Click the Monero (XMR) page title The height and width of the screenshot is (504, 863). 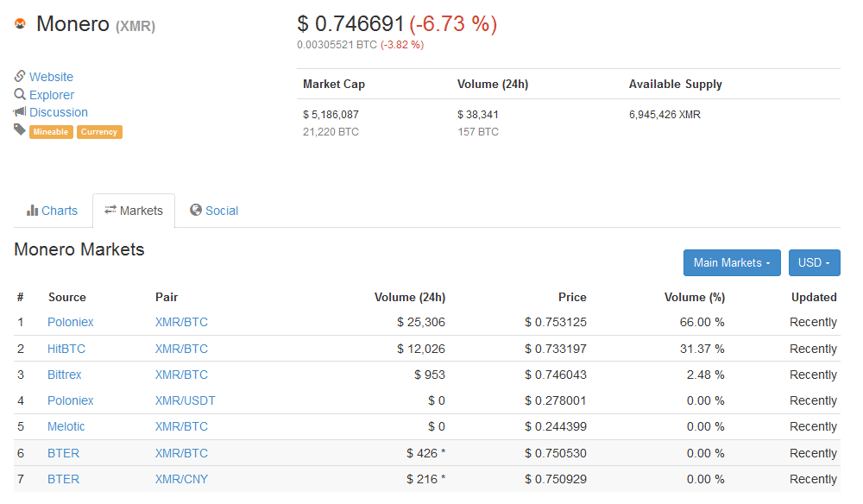tap(96, 24)
